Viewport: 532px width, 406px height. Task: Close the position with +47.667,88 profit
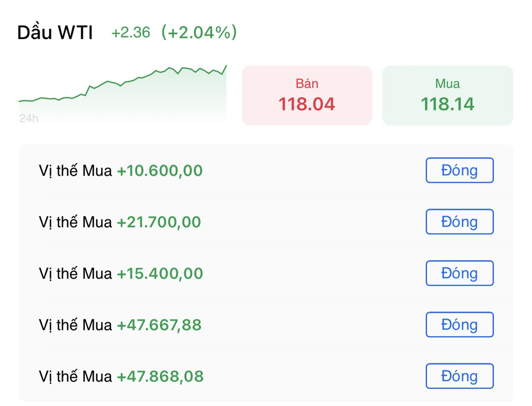tap(459, 325)
